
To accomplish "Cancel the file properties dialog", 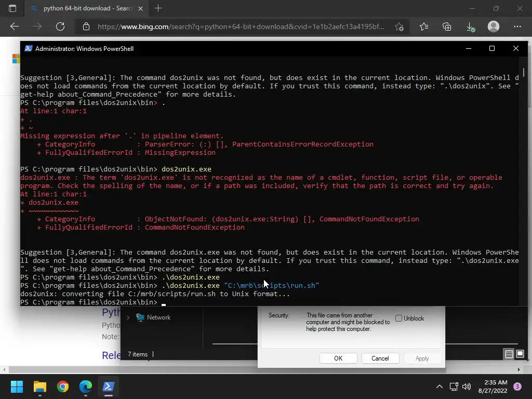I will 380,358.
